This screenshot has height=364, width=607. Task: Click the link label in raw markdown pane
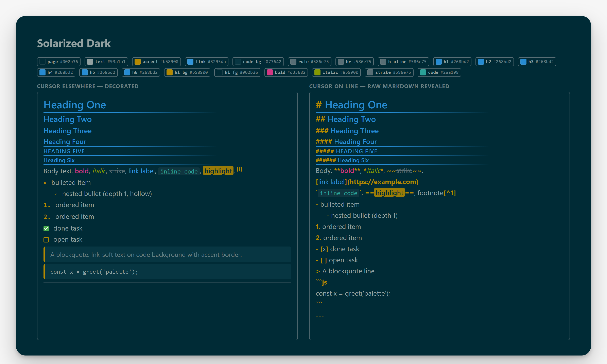(331, 182)
